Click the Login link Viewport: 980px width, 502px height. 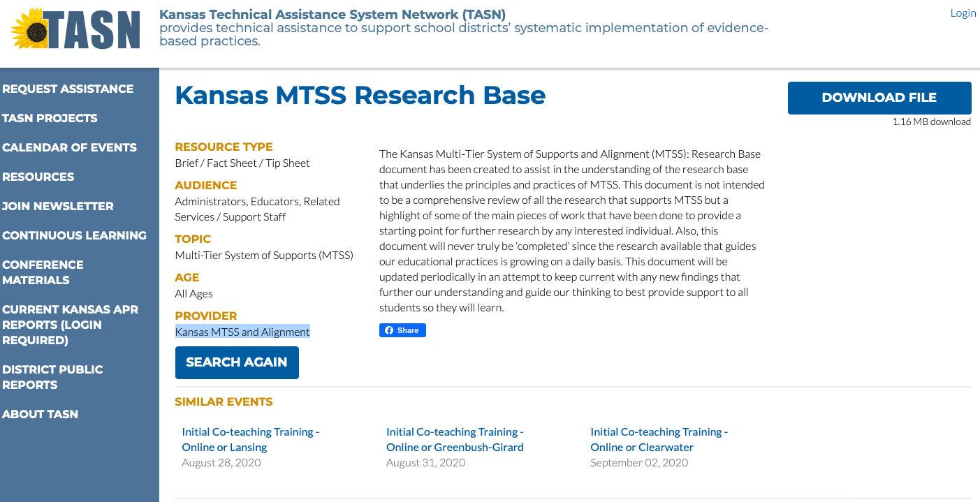(x=963, y=13)
